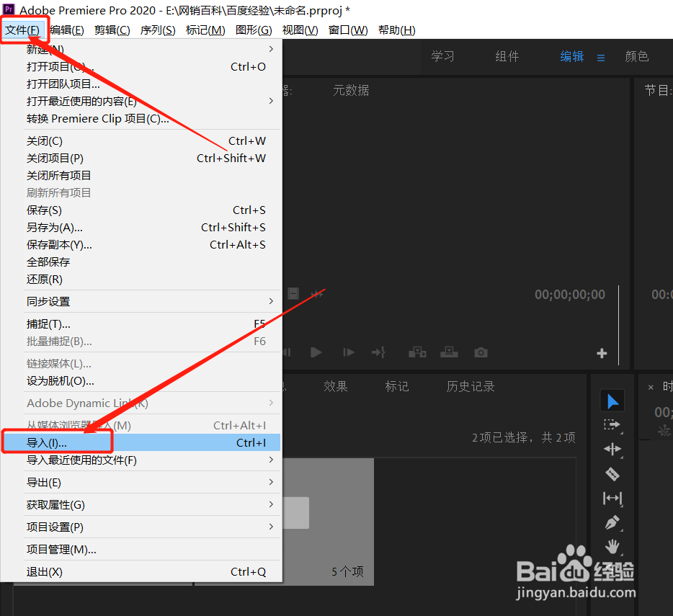The height and width of the screenshot is (616, 673).
Task: Choose 打开项目(O)... menu entry
Action: click(x=141, y=66)
